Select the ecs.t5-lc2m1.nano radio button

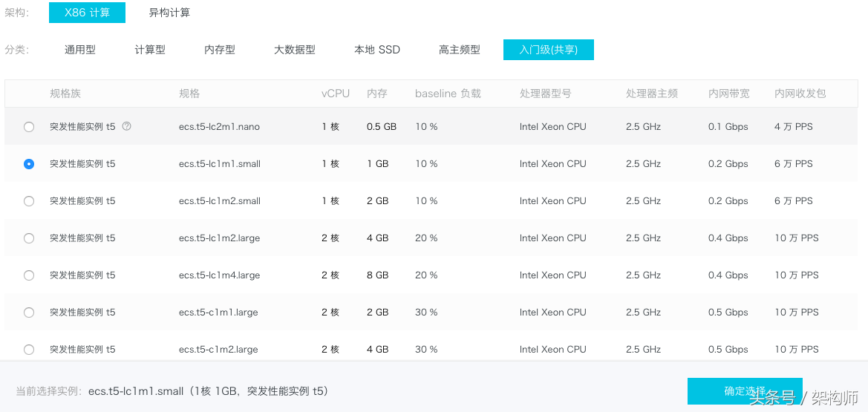(29, 127)
